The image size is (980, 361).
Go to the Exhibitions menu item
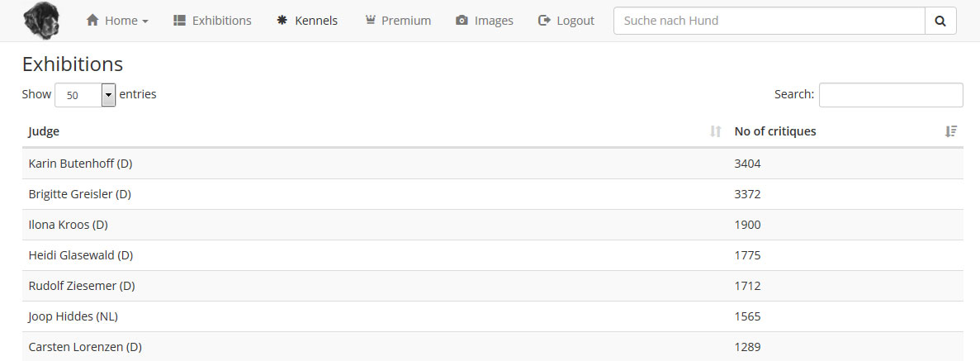pyautogui.click(x=212, y=21)
